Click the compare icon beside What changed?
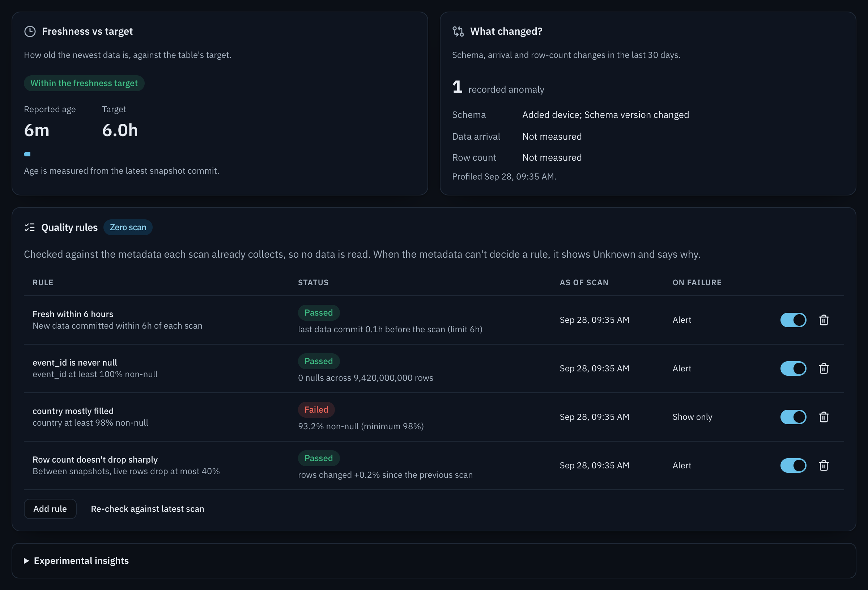This screenshot has height=590, width=868. (x=458, y=31)
